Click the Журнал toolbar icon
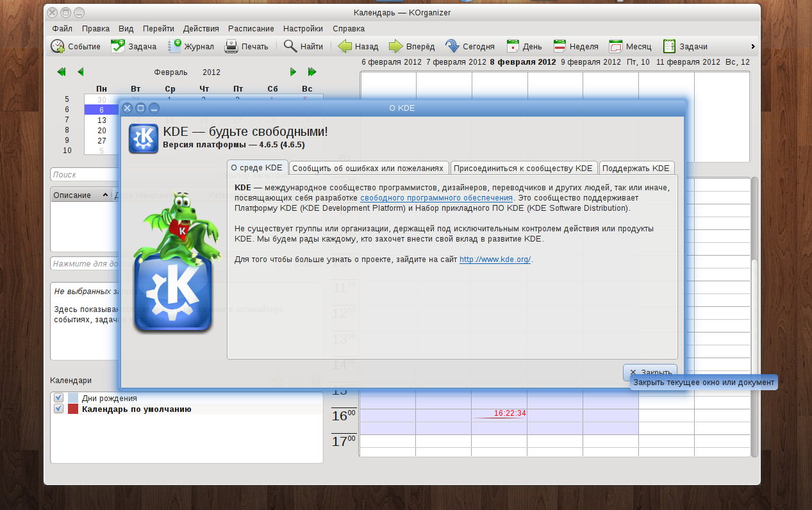This screenshot has height=510, width=812. pos(174,46)
